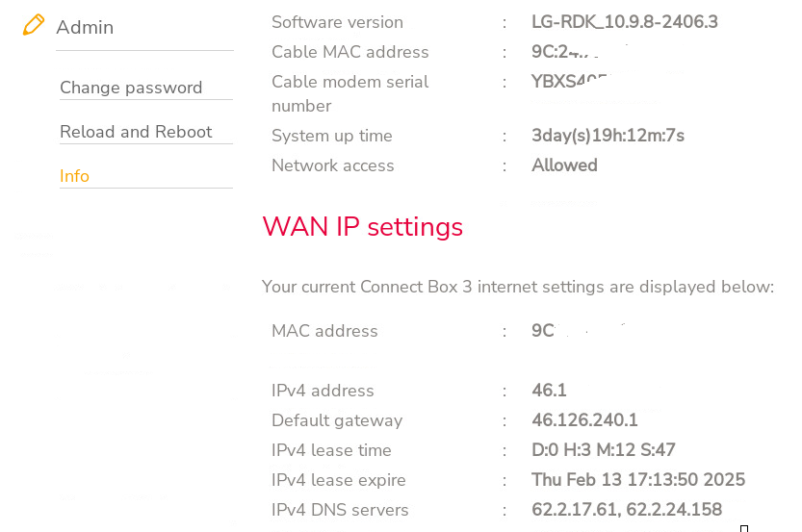Click the default gateway value 46.126.240.1
802x532 pixels.
(x=584, y=420)
